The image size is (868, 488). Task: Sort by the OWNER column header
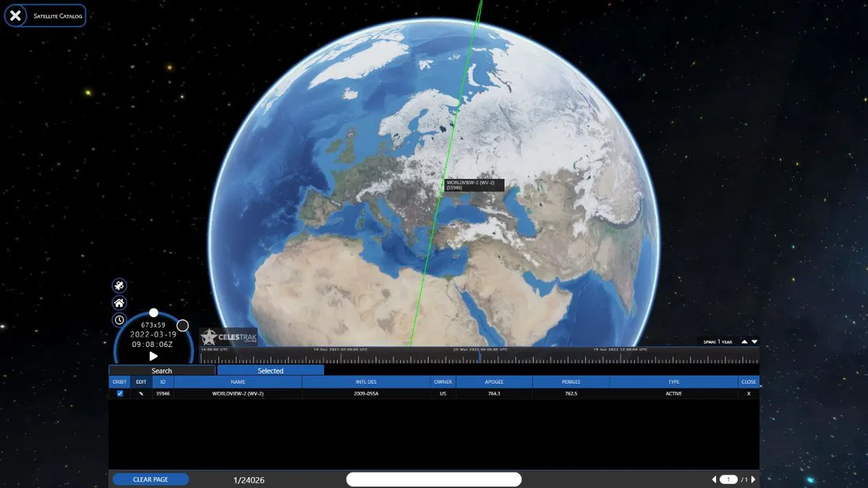click(x=443, y=382)
